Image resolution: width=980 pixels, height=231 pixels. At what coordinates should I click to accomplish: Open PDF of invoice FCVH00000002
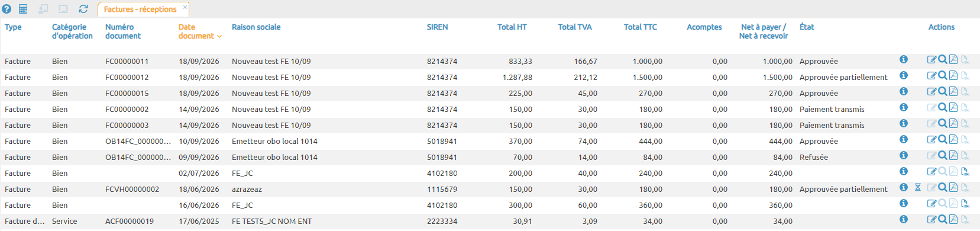[x=953, y=187]
